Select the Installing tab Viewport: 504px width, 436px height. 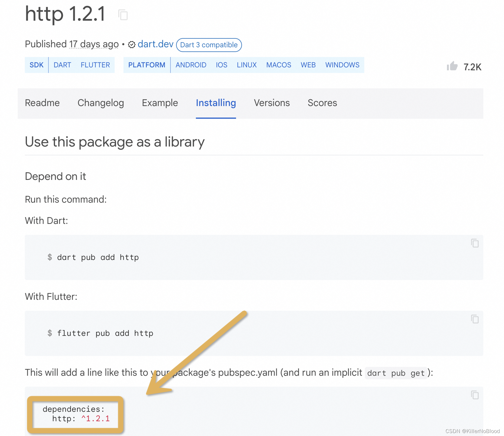coord(216,103)
